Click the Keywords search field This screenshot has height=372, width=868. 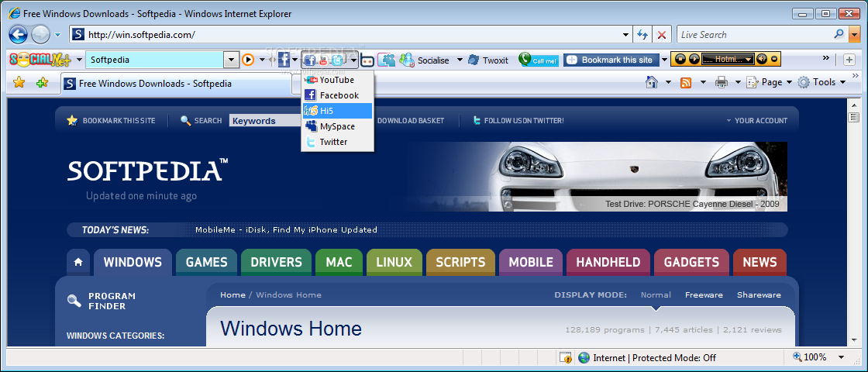tap(264, 121)
